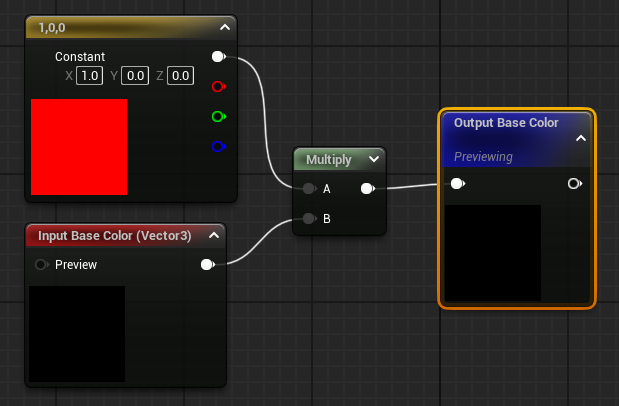
Task: Click the white RGB output pin of the Constant node
Action: tap(218, 56)
